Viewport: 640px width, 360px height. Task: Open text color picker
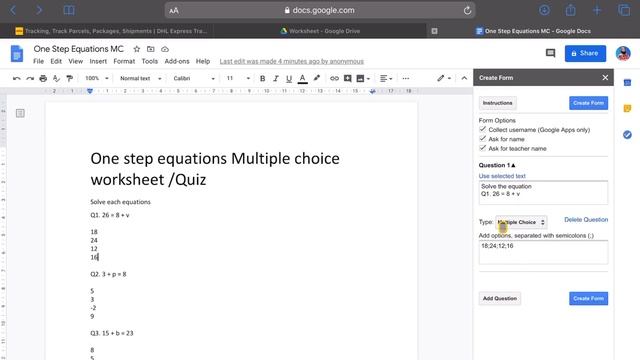pos(302,78)
